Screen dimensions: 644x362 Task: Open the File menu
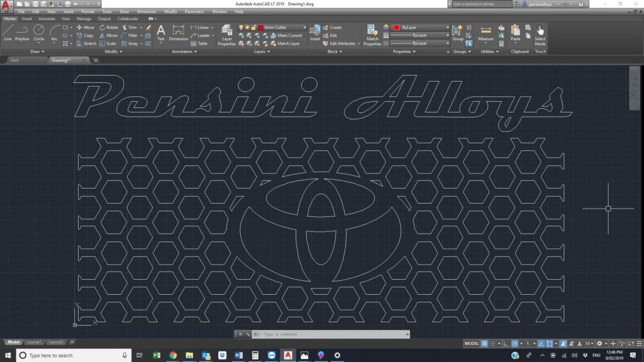coord(21,12)
